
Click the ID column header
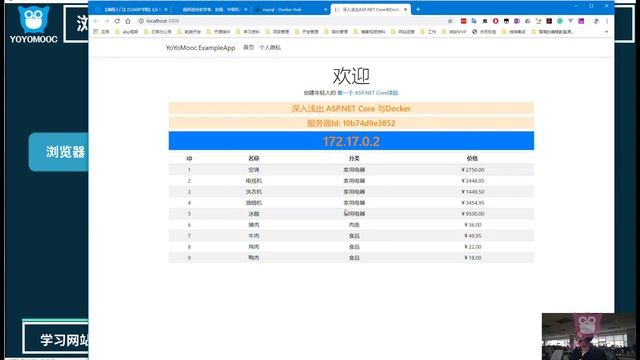click(x=189, y=158)
